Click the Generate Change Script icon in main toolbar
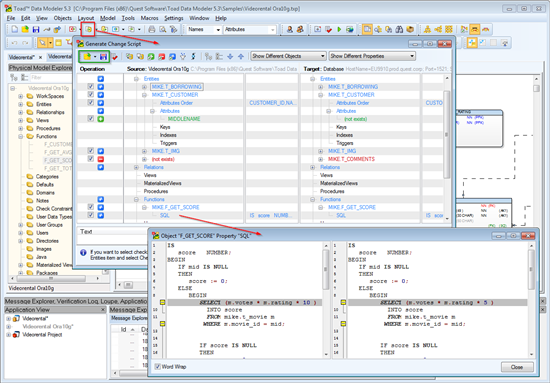Image resolution: width=550 pixels, height=383 pixels. click(88, 29)
